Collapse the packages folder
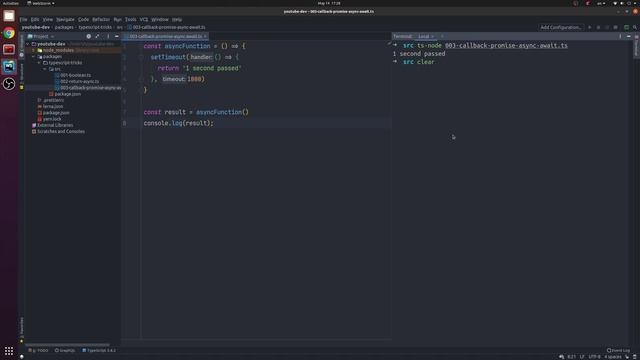 (33, 56)
